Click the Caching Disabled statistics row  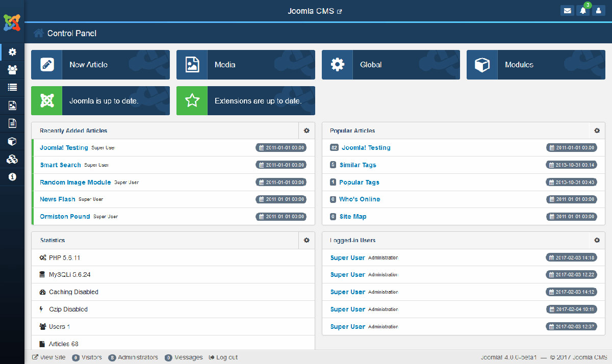coord(173,292)
